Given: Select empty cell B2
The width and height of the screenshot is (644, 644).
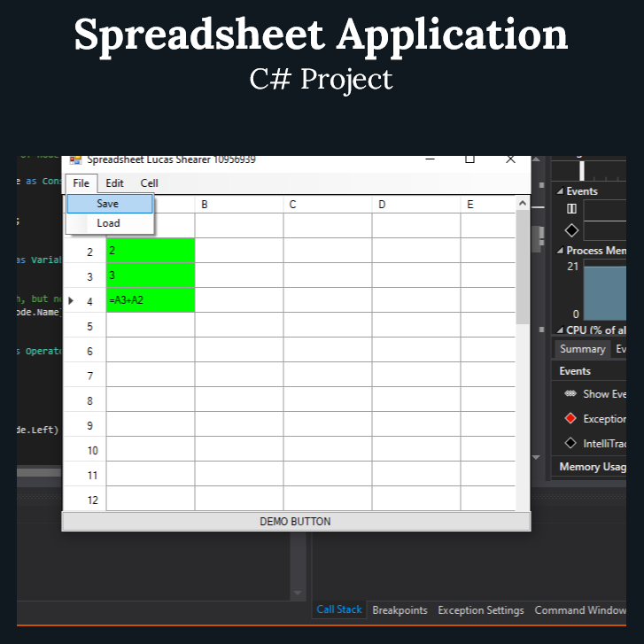Looking at the screenshot, I should point(239,250).
